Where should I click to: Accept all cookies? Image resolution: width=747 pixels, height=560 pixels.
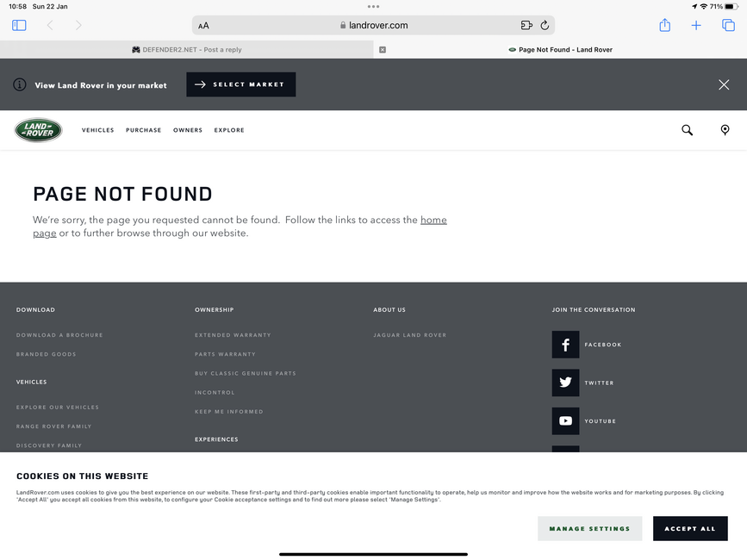(x=690, y=529)
